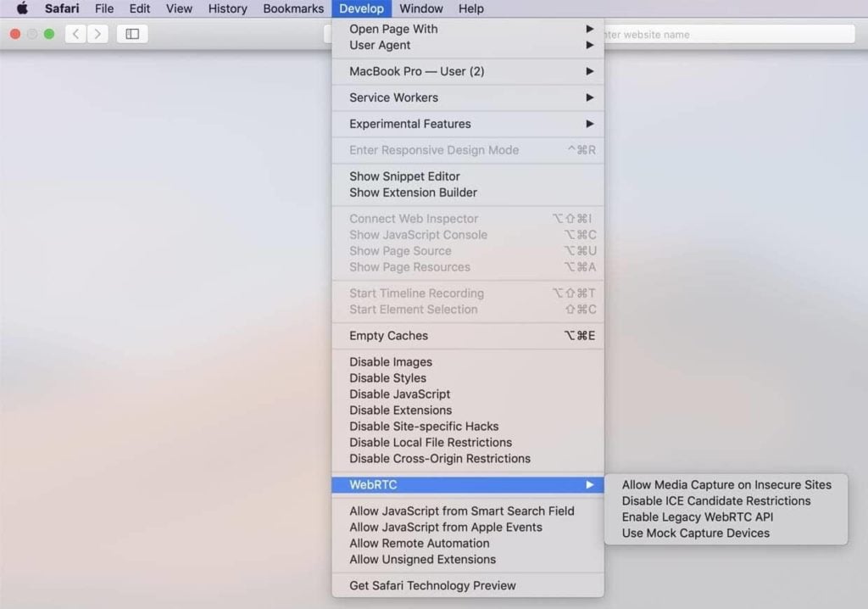Toggle Disable JavaScript
The image size is (868, 609).
click(468, 394)
